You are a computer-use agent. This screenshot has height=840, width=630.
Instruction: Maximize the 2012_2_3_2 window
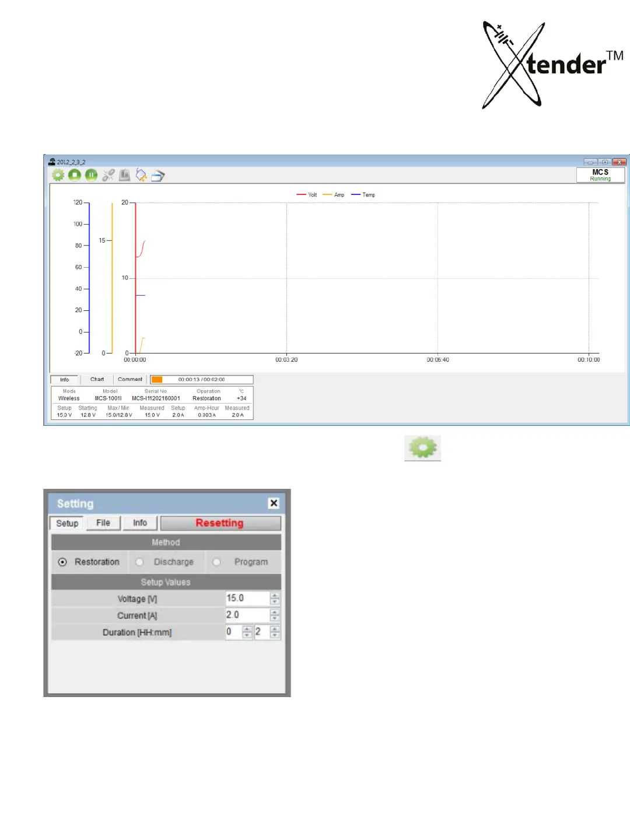click(605, 162)
